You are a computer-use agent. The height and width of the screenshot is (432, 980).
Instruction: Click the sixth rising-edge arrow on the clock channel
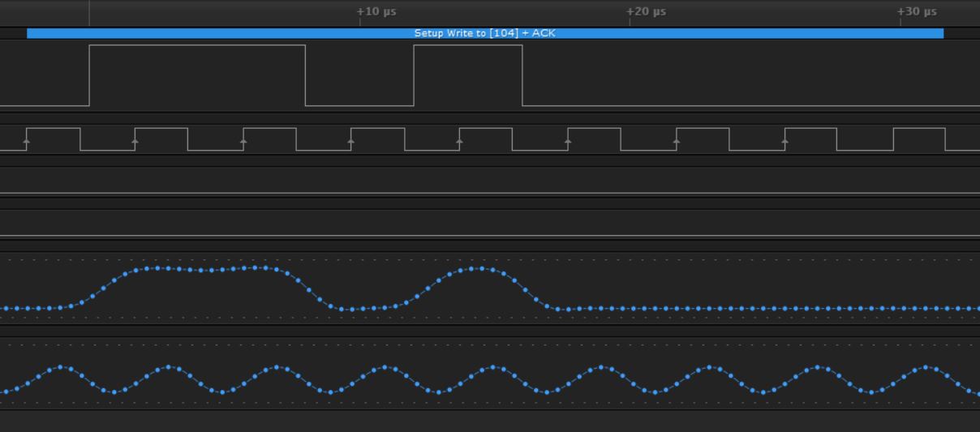point(568,142)
